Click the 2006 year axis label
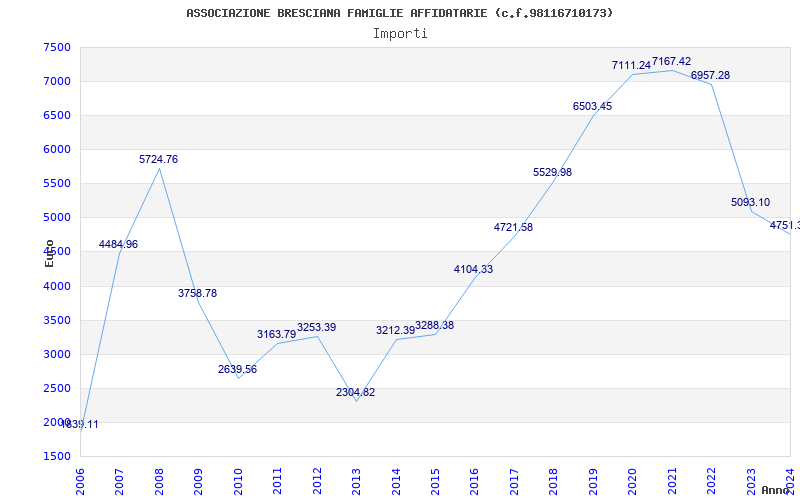The image size is (800, 500). click(80, 482)
